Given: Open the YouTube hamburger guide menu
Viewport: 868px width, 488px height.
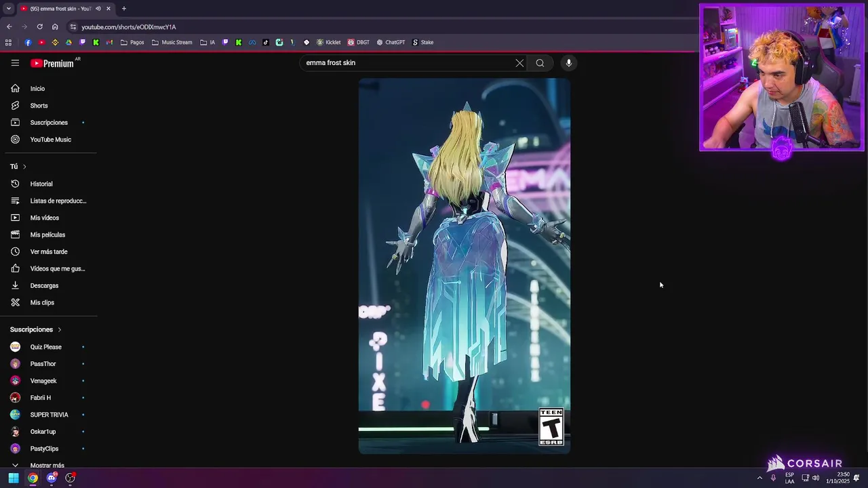Looking at the screenshot, I should point(15,63).
